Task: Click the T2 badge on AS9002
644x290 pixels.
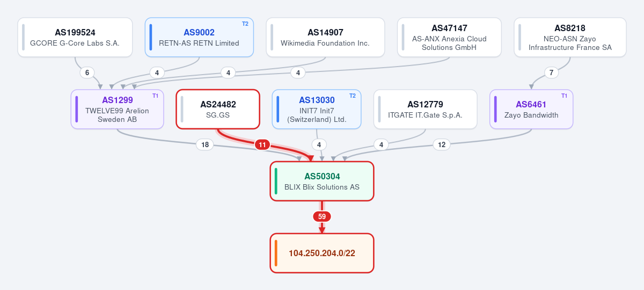Action: (245, 24)
